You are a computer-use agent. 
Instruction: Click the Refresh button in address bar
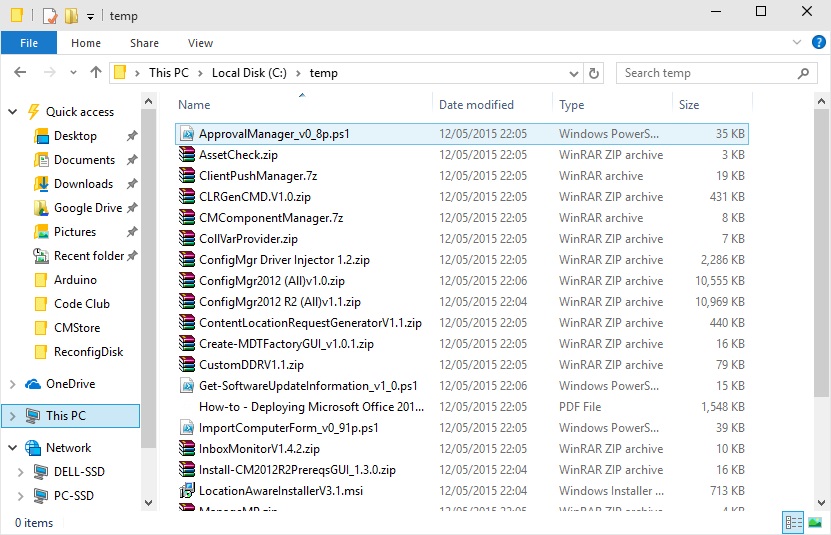click(x=594, y=73)
